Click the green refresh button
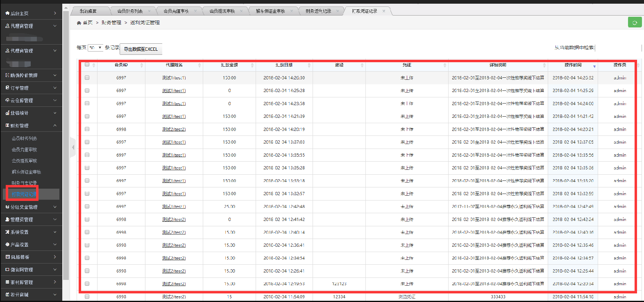The width and height of the screenshot is (644, 302). tap(635, 23)
